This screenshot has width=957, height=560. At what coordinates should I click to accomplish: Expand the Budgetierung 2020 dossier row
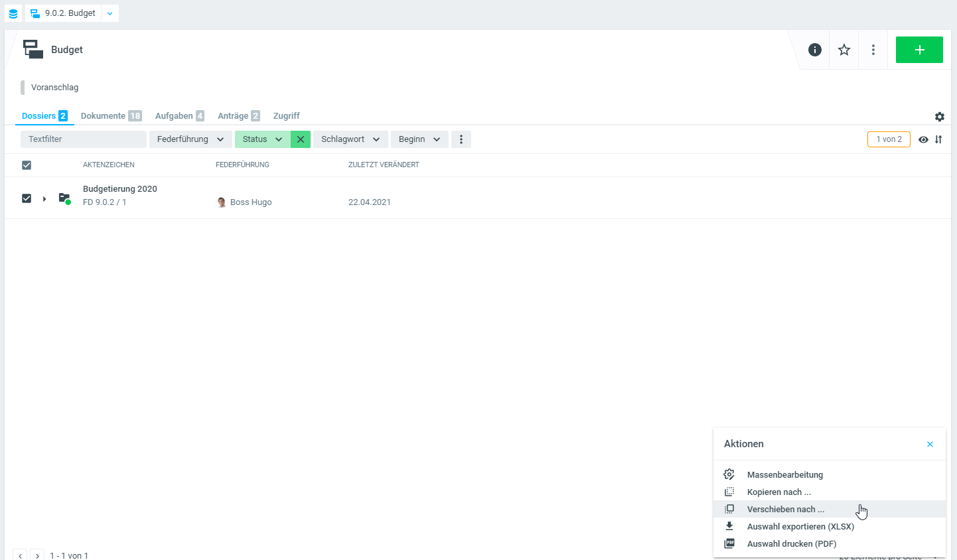44,199
